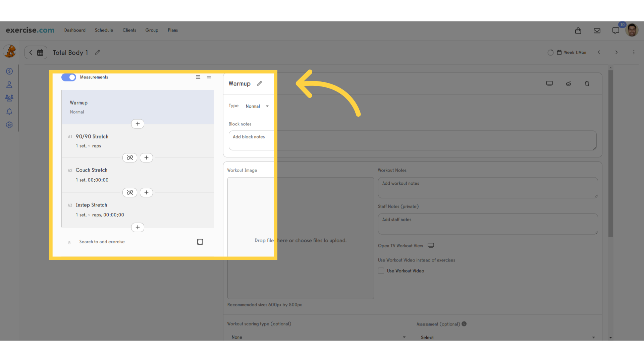
Task: Click the notifications bell icon on sidebar
Action: tap(9, 111)
